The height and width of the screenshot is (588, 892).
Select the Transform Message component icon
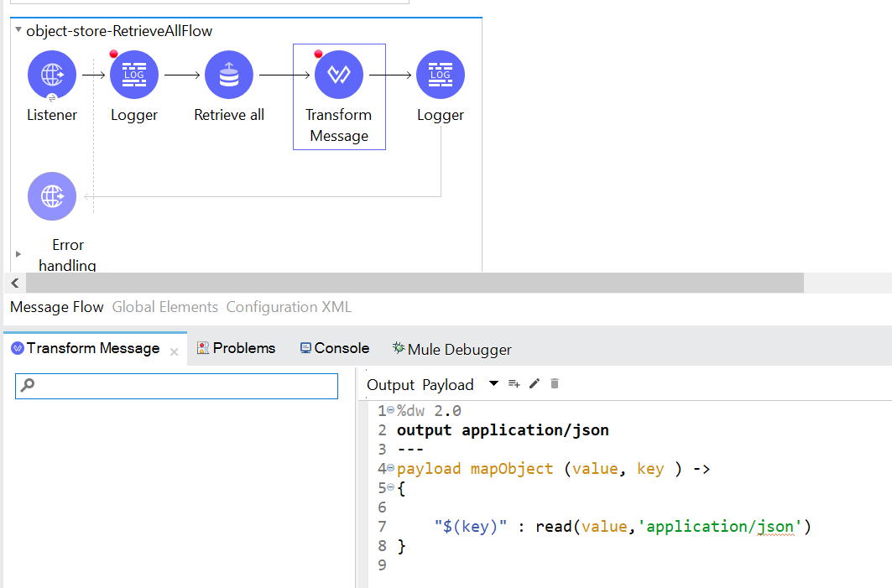coord(338,75)
